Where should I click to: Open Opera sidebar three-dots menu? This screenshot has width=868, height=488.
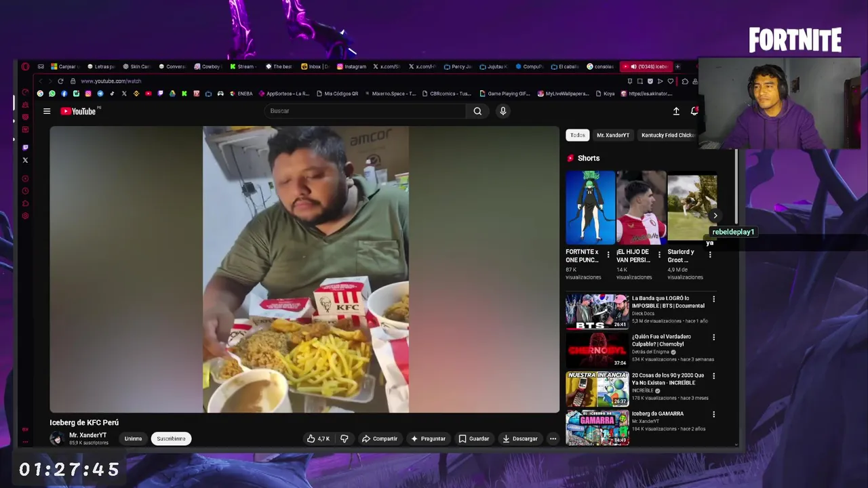click(x=25, y=441)
